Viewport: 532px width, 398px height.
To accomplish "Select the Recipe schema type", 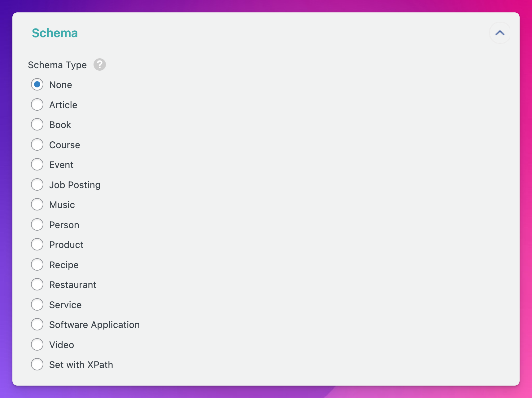I will (37, 264).
